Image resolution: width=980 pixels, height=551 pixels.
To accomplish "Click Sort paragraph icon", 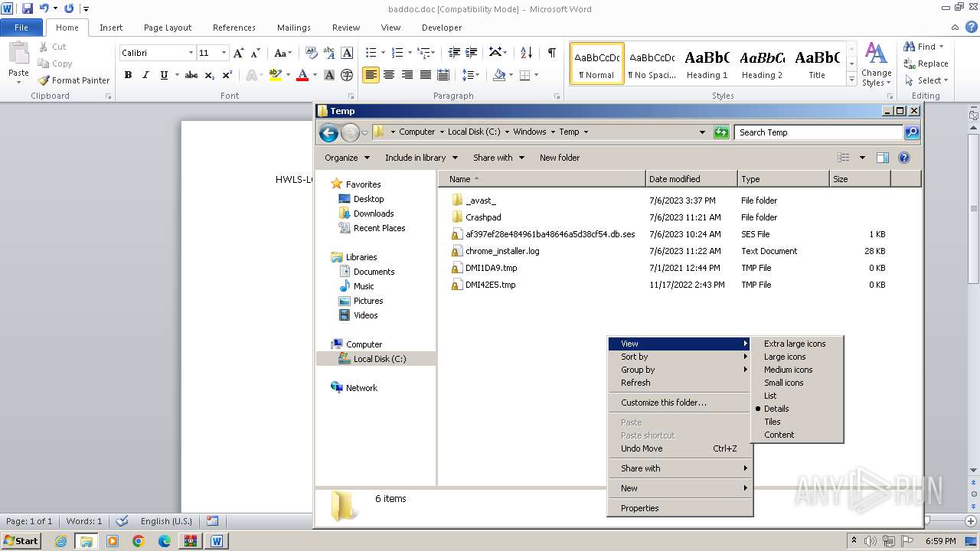I will pyautogui.click(x=526, y=53).
